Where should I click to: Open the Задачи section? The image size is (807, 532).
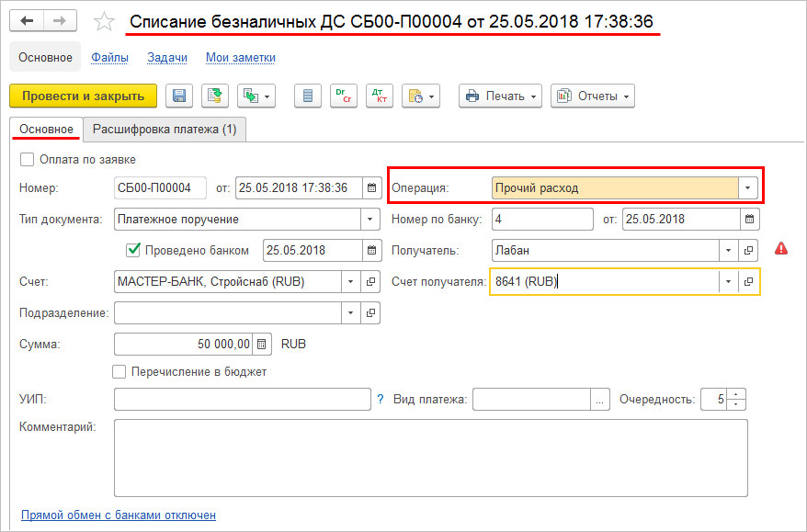click(167, 57)
